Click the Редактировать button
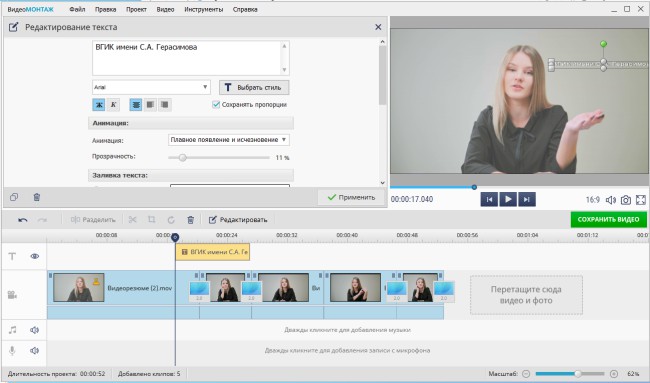This screenshot has height=383, width=650. [x=238, y=220]
